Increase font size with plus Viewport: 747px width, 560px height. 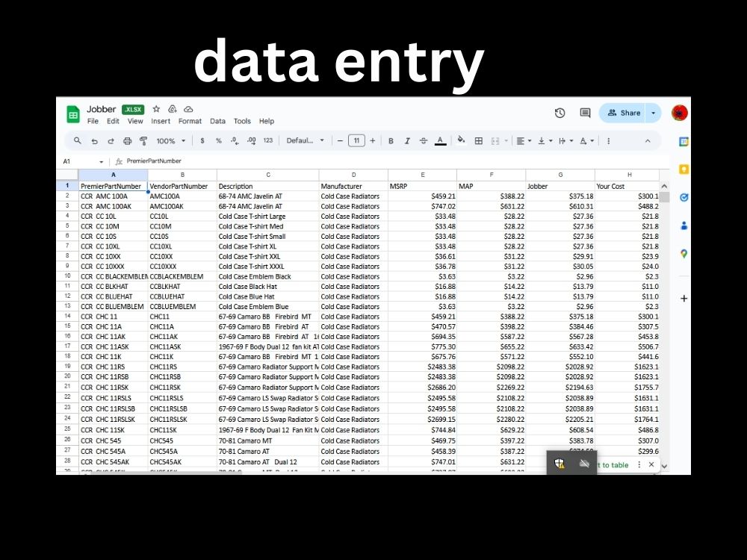click(x=373, y=141)
